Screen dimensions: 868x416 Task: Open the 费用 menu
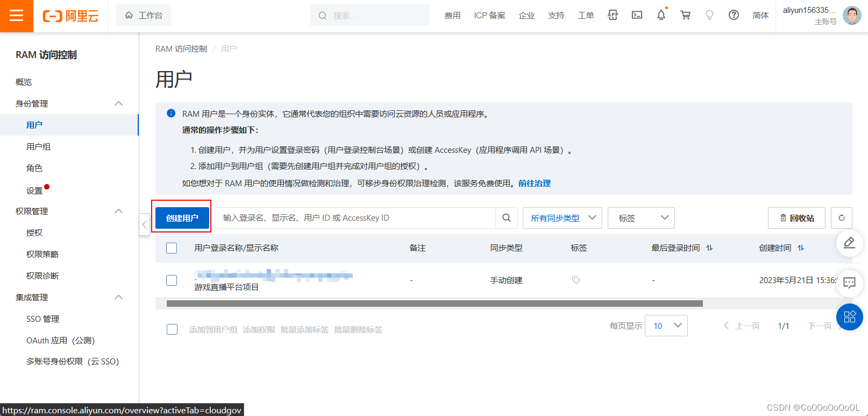[452, 16]
